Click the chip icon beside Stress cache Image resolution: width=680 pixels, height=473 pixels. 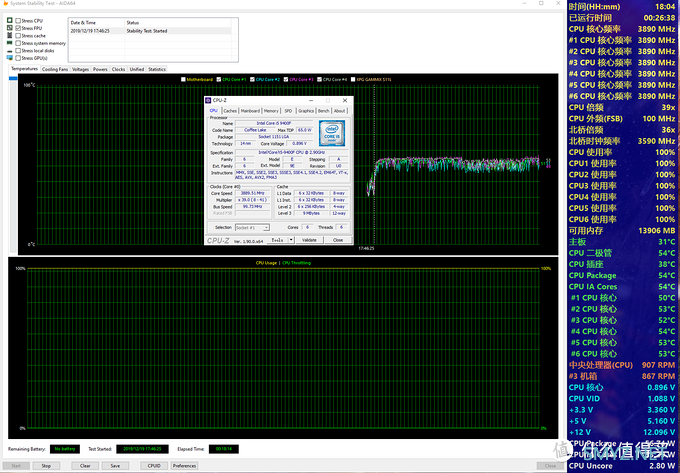pos(11,36)
